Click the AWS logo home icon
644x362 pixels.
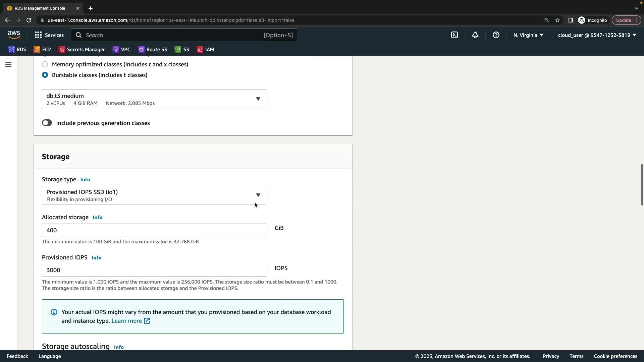tap(14, 35)
